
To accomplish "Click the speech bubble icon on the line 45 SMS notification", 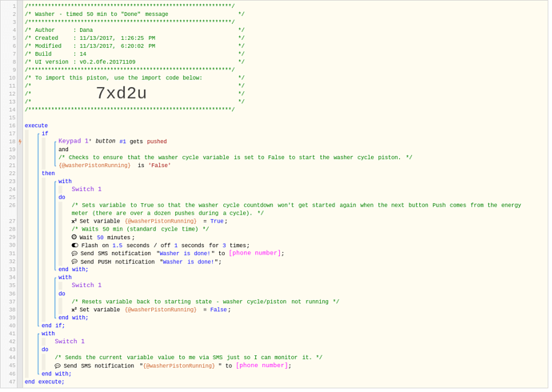I will click(x=58, y=366).
